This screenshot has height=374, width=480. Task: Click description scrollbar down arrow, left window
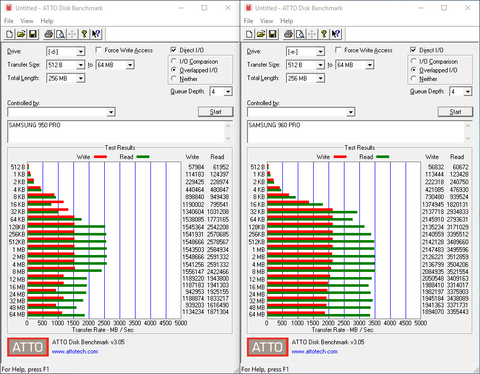[228, 138]
